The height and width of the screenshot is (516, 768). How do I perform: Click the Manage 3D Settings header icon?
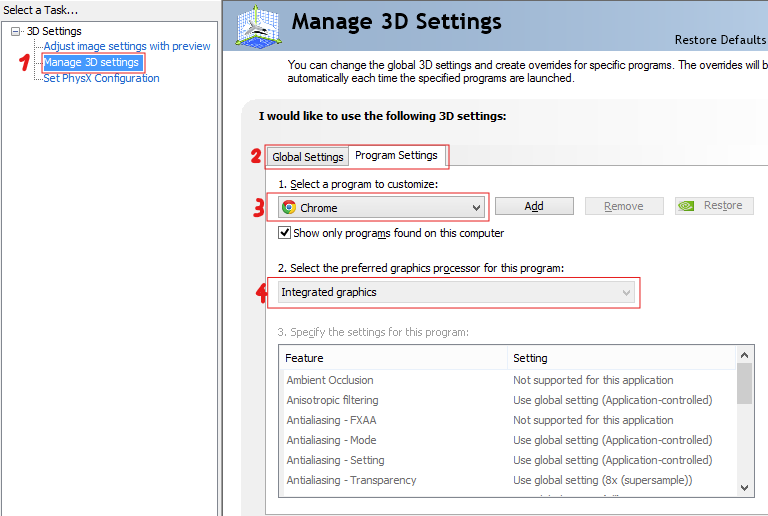point(258,27)
